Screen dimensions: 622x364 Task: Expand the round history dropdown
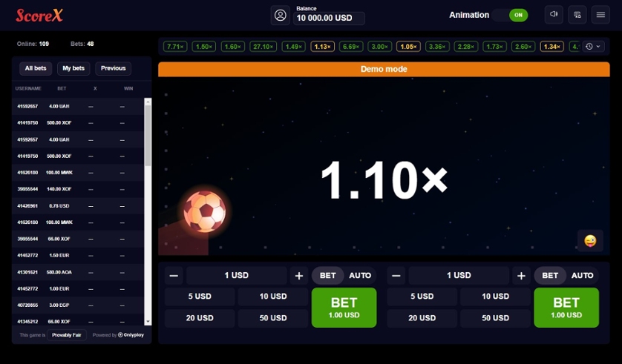[x=594, y=47]
